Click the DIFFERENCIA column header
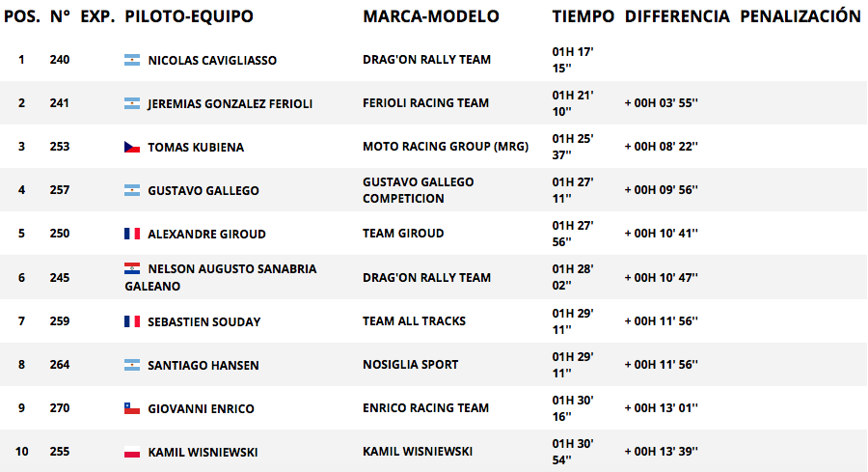 (x=677, y=16)
